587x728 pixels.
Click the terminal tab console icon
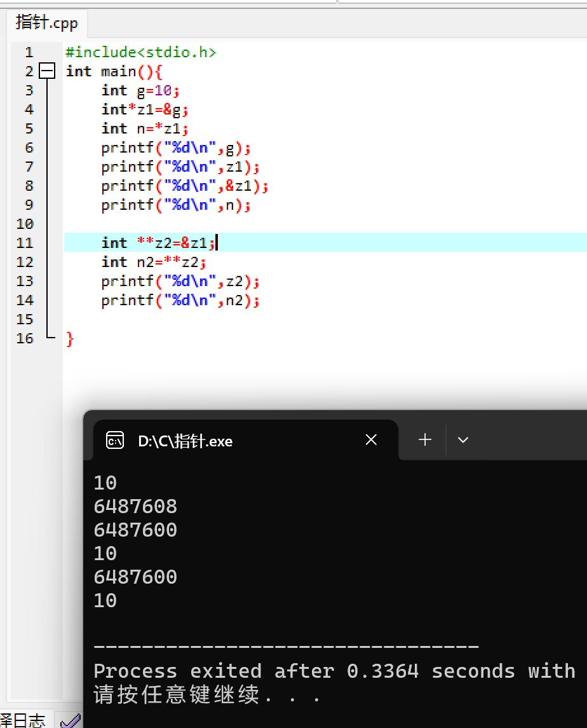pos(114,440)
